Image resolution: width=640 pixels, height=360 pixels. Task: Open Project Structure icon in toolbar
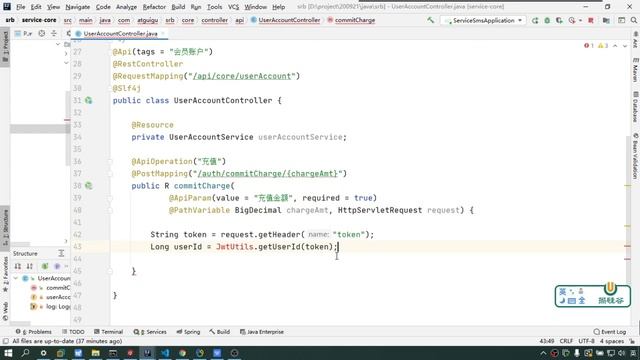(x=606, y=20)
